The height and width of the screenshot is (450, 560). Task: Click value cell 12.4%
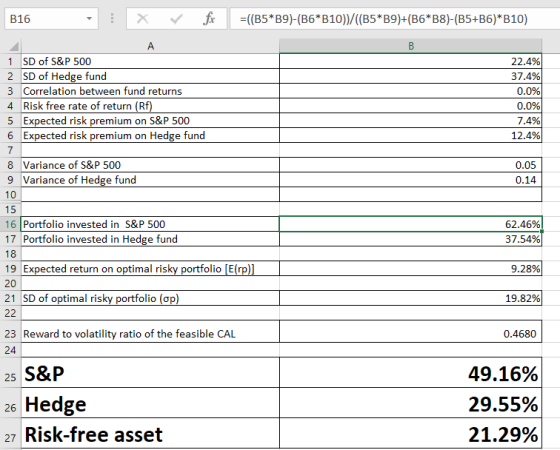pyautogui.click(x=411, y=135)
